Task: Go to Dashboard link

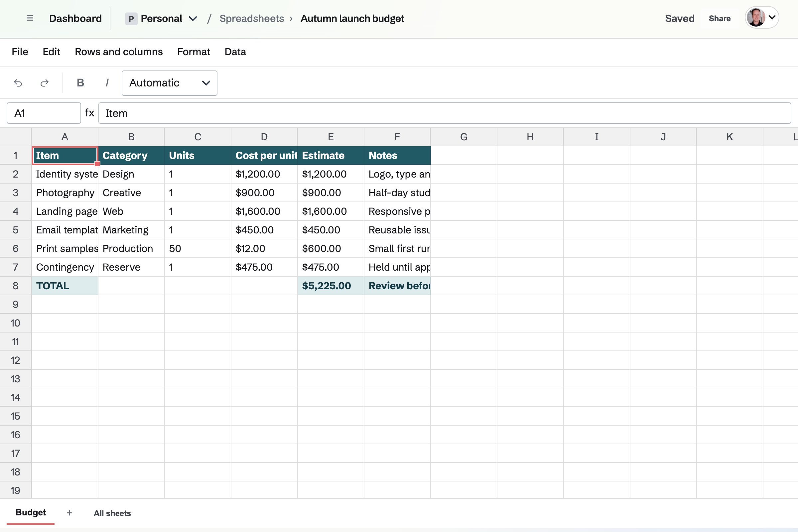Action: 75,18
